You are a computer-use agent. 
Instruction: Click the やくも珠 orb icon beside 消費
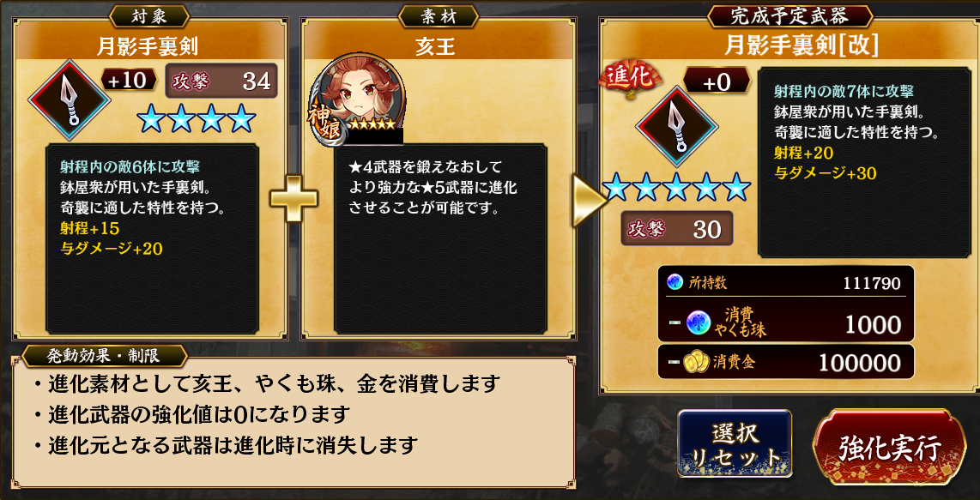coord(699,323)
